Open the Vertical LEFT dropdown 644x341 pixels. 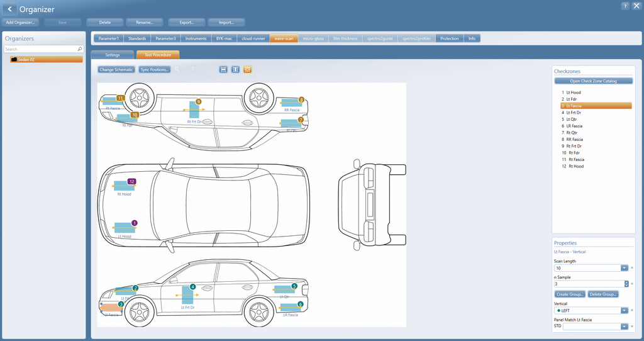[x=625, y=311]
